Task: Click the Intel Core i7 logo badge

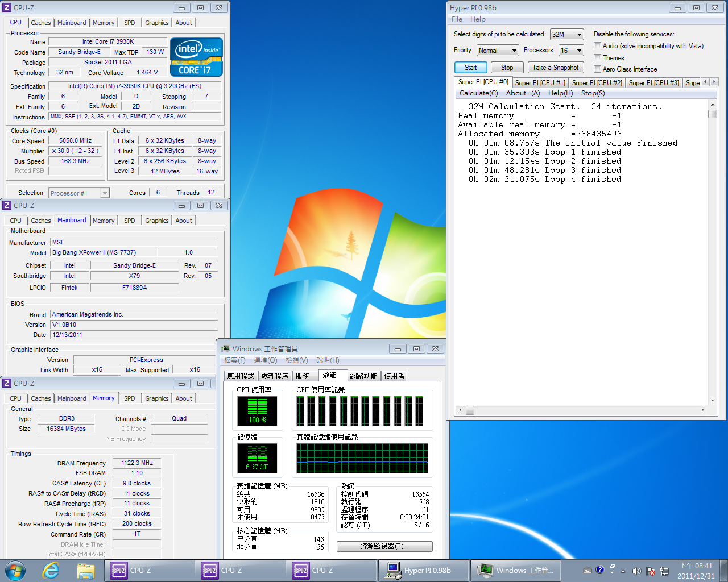Action: (196, 57)
